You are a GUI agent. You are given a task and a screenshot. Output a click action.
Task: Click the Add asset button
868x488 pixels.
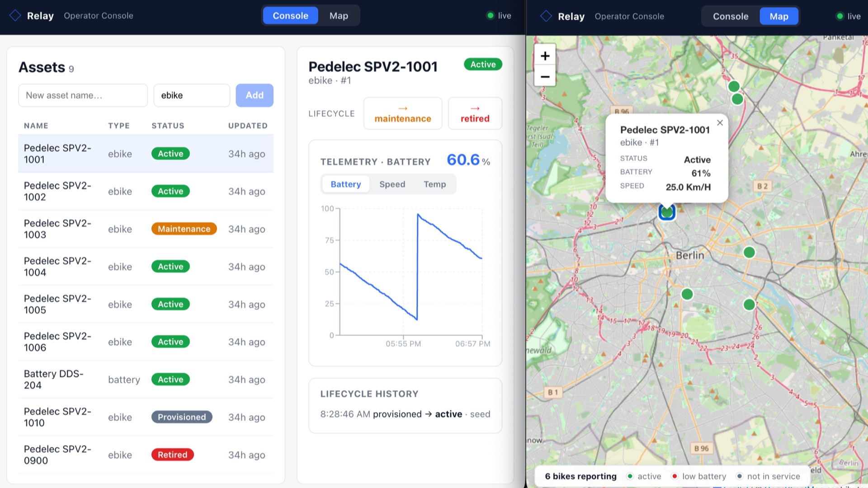pyautogui.click(x=255, y=95)
